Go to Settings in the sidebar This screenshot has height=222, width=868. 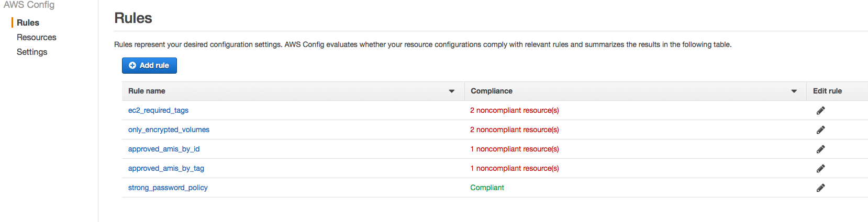click(32, 52)
